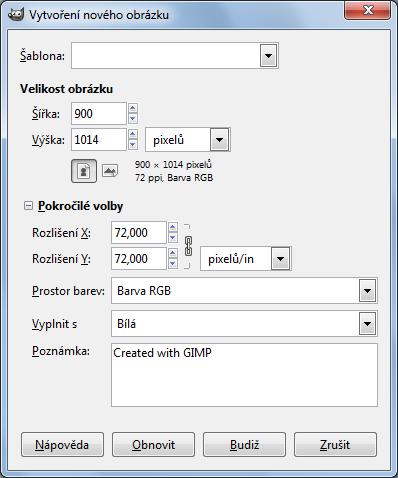Click the '72 ppi, Barva RGB' info text
This screenshot has width=398, height=478.
pyautogui.click(x=174, y=178)
